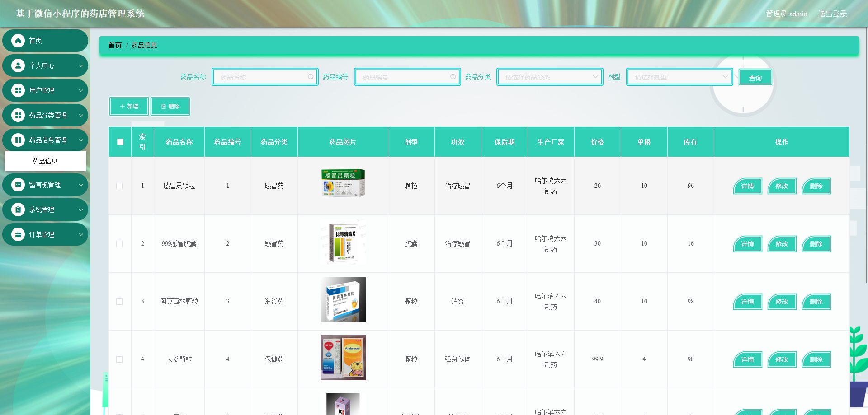The height and width of the screenshot is (415, 868).
Task: Click 修改 for 阿莫西林颗粒
Action: point(782,302)
